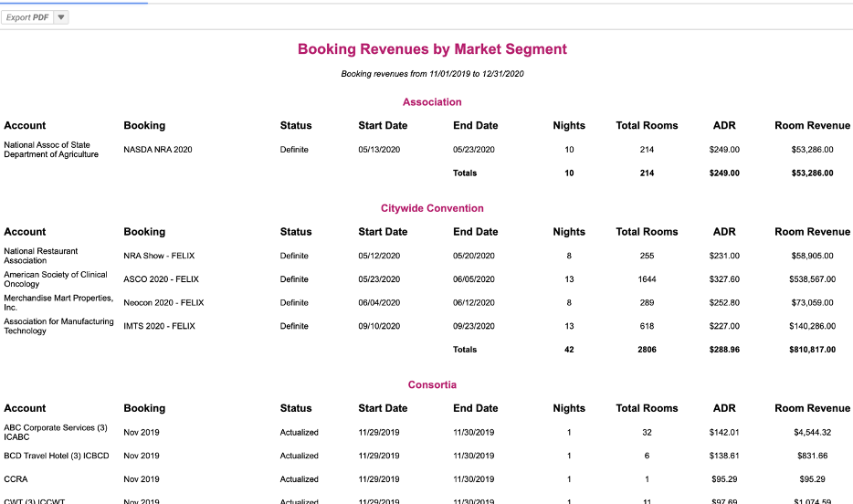Viewport: 853px width, 504px height.
Task: Click the $831.66 room revenue value
Action: [812, 456]
